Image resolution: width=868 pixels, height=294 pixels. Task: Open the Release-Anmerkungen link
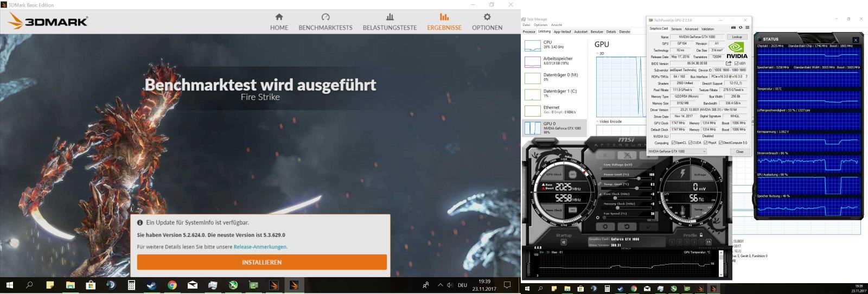click(x=260, y=247)
